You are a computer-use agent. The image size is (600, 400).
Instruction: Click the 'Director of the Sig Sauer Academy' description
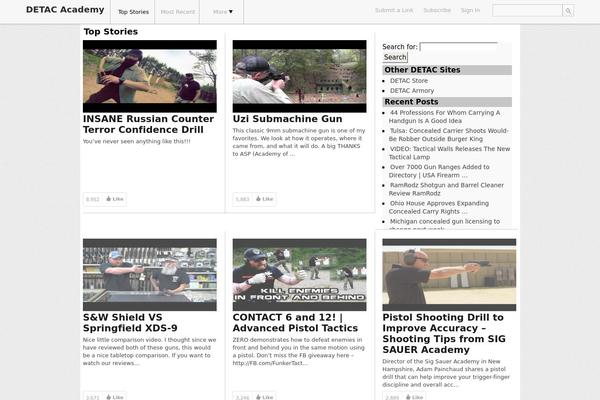[446, 373]
